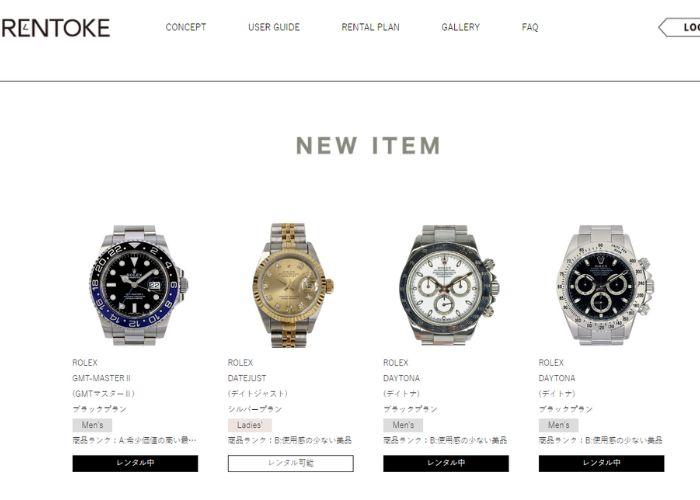
Task: Open the RENTAL PLAN menu item
Action: [x=370, y=27]
